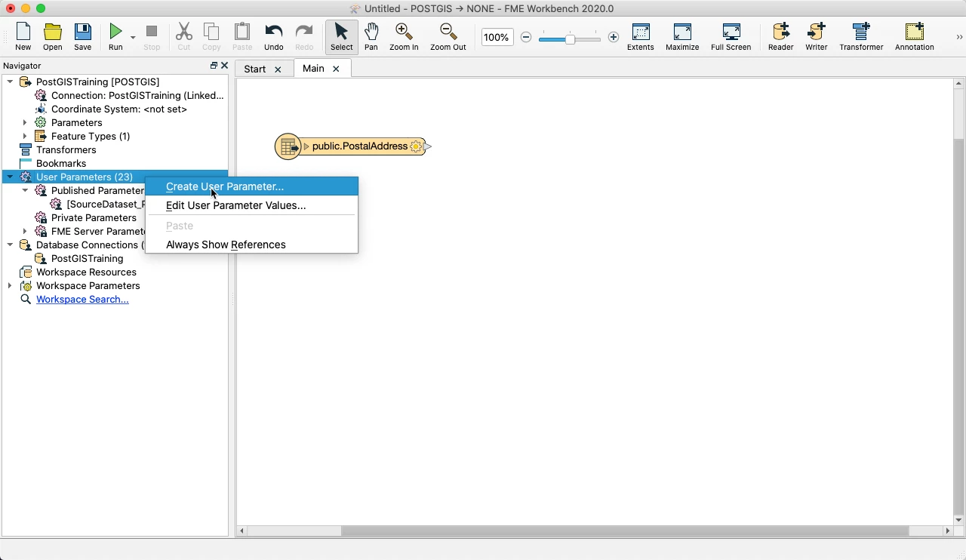966x560 pixels.
Task: Expand the Workspace Parameters node
Action: click(x=10, y=285)
